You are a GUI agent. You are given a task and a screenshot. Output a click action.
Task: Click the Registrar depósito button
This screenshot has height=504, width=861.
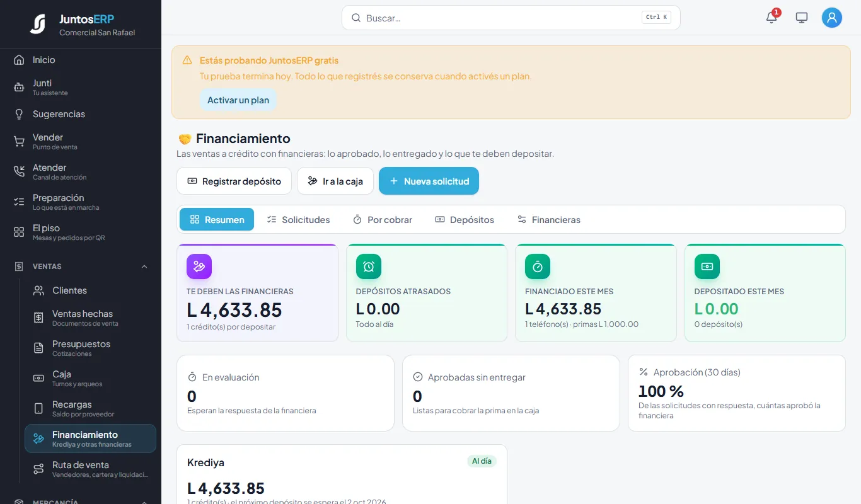[x=234, y=181]
